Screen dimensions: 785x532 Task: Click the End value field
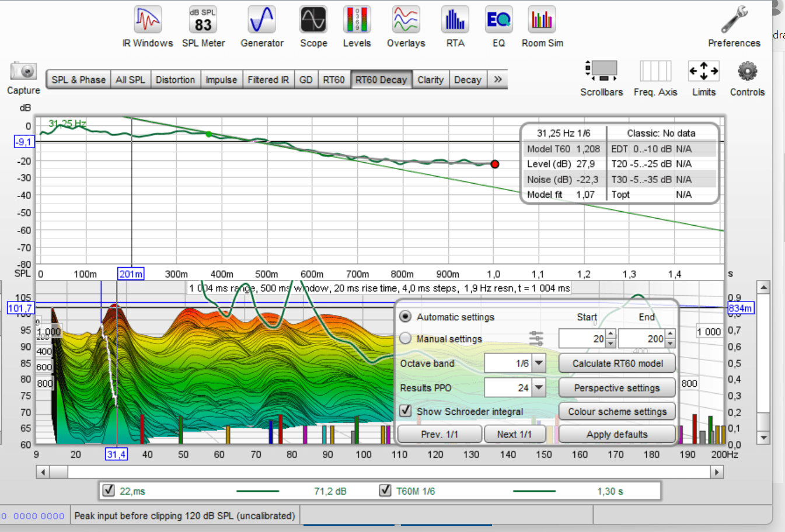[x=642, y=338]
